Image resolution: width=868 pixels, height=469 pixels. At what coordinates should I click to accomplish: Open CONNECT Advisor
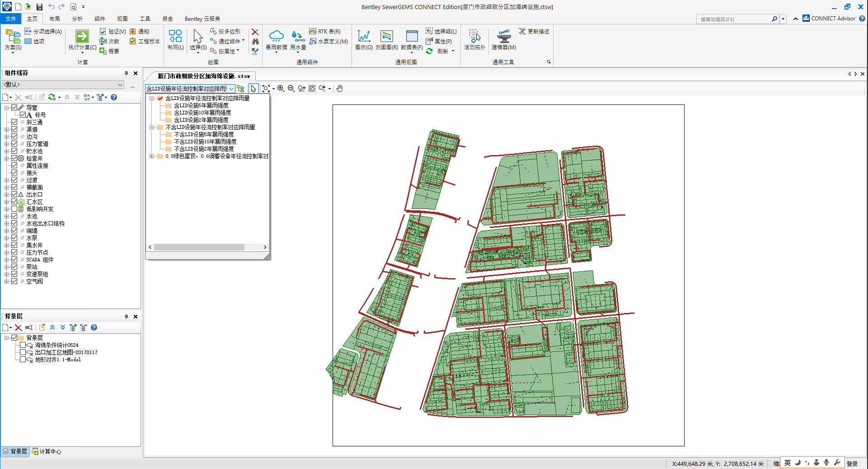(829, 19)
